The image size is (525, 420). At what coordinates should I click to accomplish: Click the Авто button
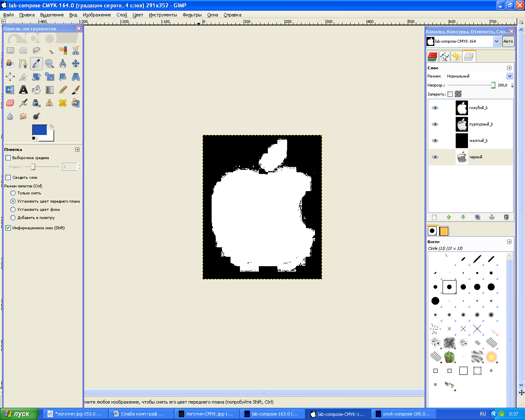point(508,41)
